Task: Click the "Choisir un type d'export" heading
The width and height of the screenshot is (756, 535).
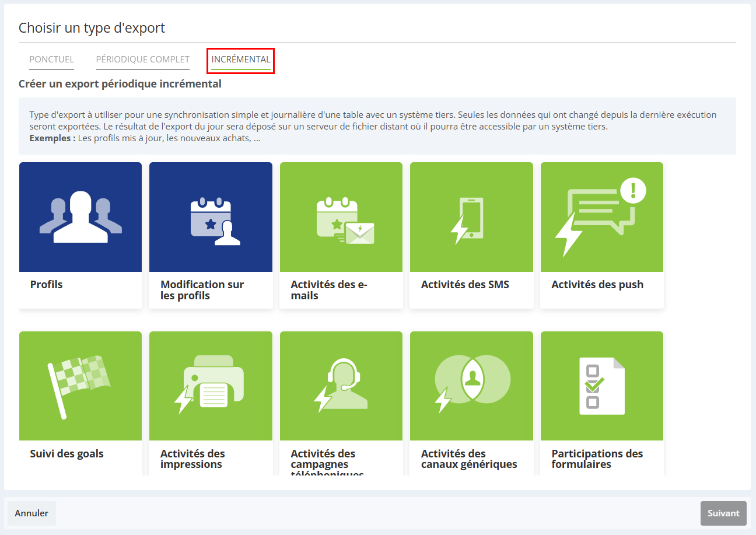Action: [92, 27]
